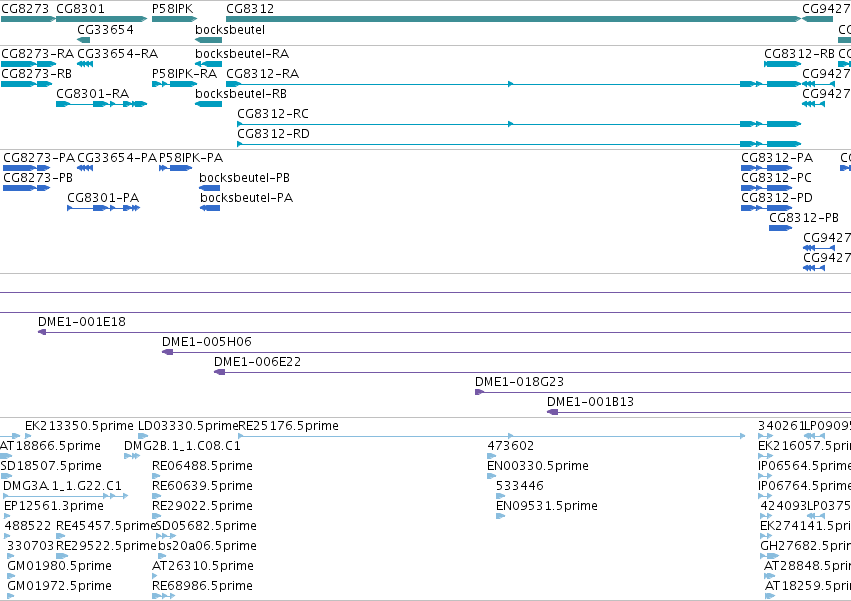Select the CG8273-PB protein label
The height and width of the screenshot is (601, 851).
tap(38, 178)
